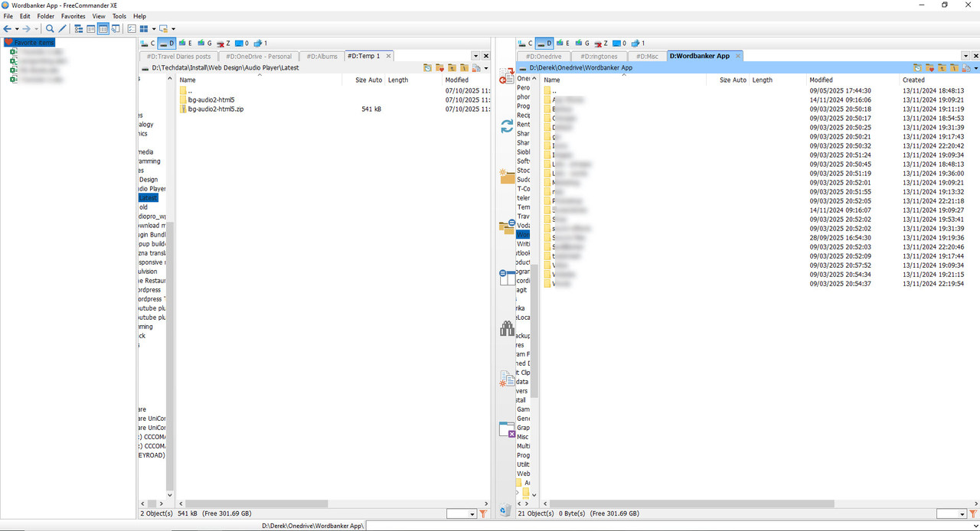Switch to 'Onedrive' tab in right panel
This screenshot has height=531, width=980.
click(544, 56)
